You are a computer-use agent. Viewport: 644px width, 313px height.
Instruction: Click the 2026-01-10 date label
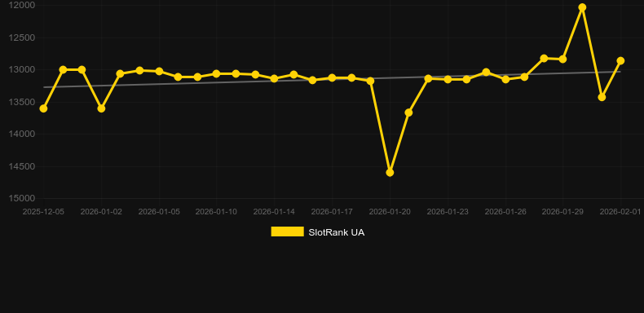216,212
